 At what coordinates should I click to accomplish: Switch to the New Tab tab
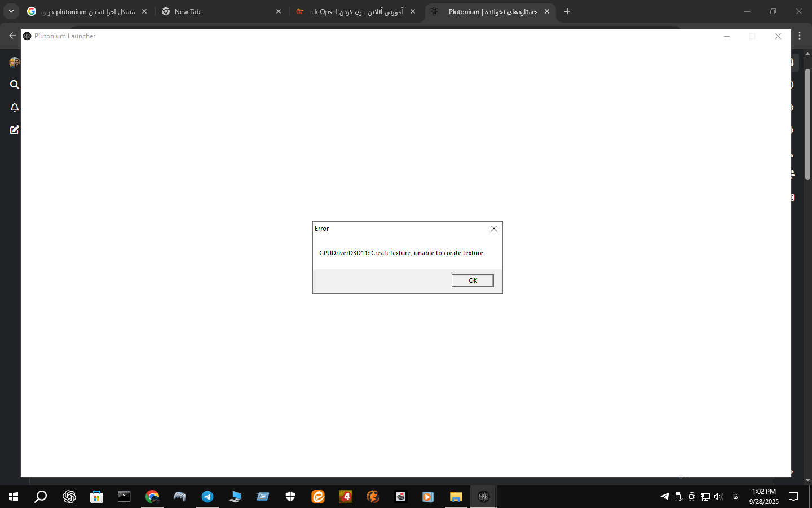pos(220,11)
